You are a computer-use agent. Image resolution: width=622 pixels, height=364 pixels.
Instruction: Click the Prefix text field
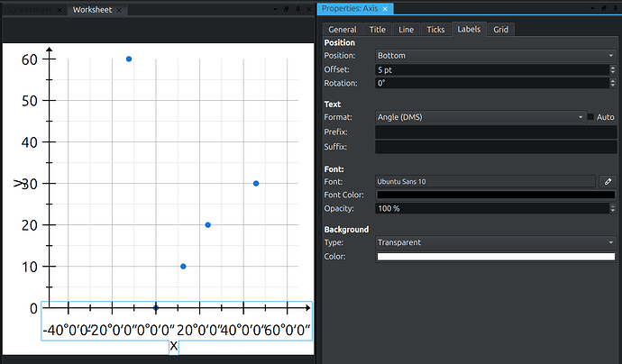click(495, 132)
